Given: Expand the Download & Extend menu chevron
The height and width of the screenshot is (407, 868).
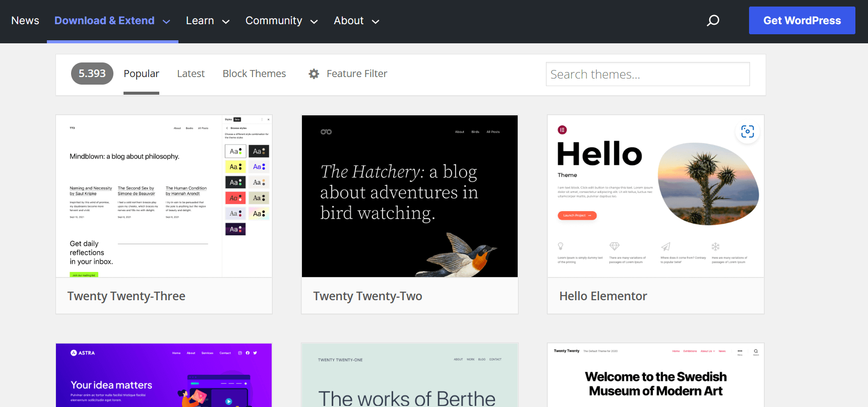Looking at the screenshot, I should (x=166, y=22).
